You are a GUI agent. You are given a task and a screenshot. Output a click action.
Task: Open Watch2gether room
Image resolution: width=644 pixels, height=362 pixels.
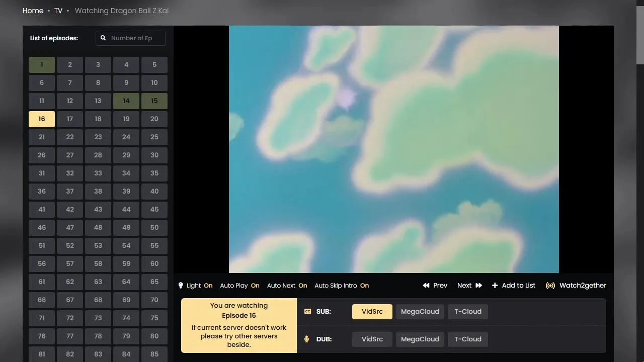pyautogui.click(x=576, y=285)
